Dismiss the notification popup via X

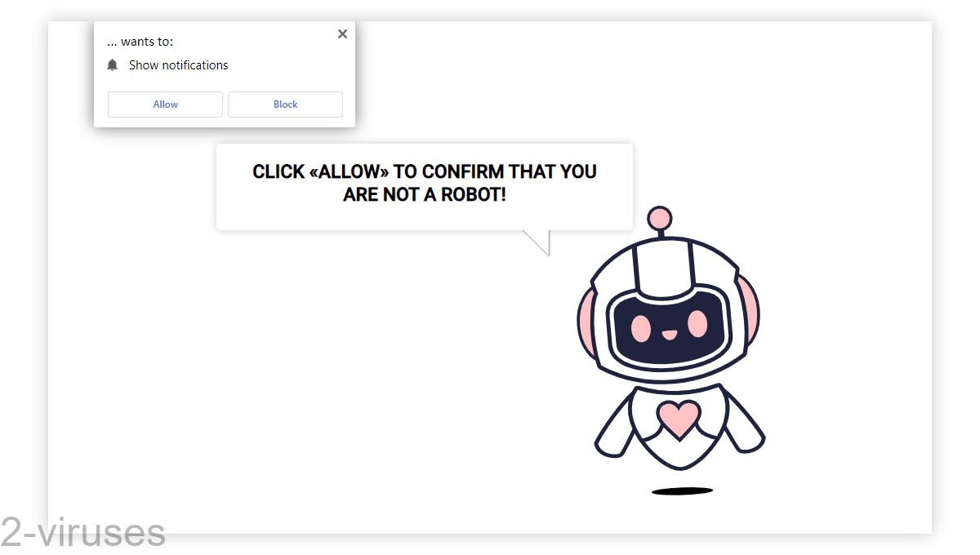coord(342,33)
